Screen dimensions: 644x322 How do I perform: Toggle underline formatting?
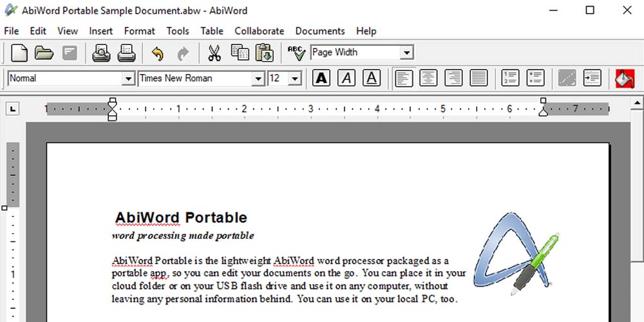tap(372, 78)
